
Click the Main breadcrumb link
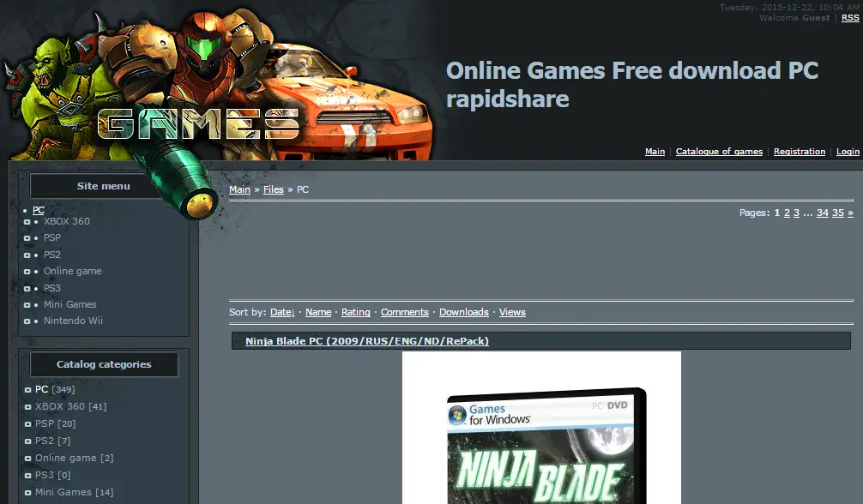click(239, 189)
